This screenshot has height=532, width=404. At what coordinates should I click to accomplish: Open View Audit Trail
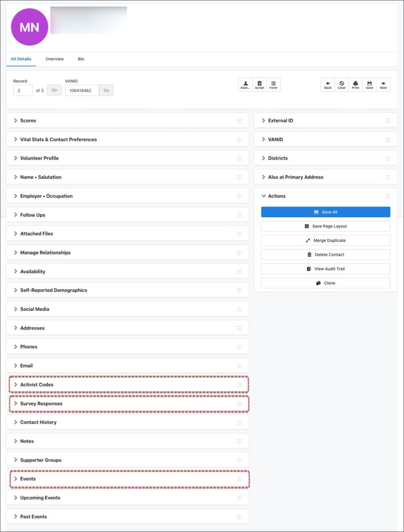pos(325,269)
